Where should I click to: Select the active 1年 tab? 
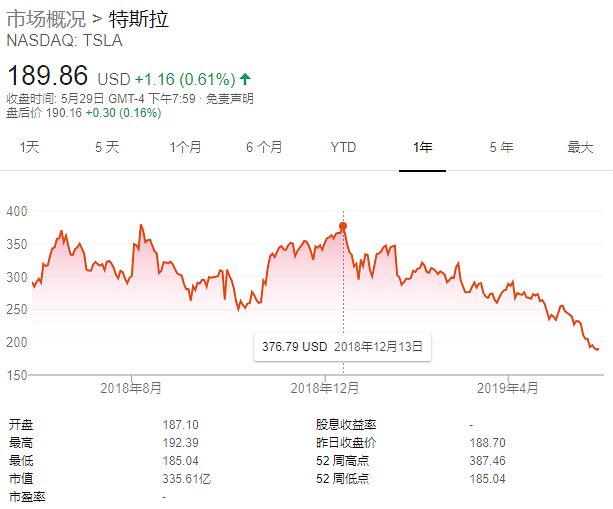tap(423, 147)
